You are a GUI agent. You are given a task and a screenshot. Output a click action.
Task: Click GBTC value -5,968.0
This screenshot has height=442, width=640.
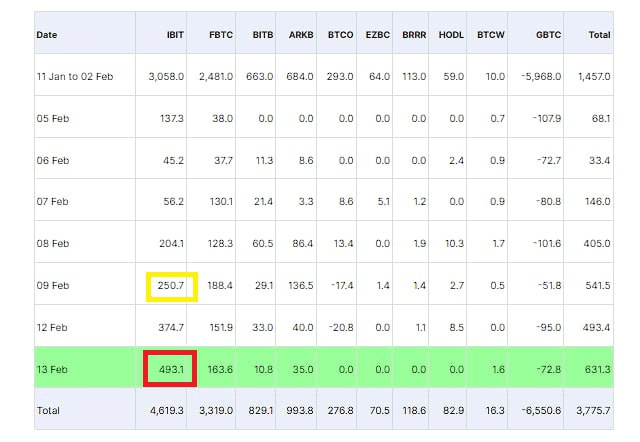point(541,76)
